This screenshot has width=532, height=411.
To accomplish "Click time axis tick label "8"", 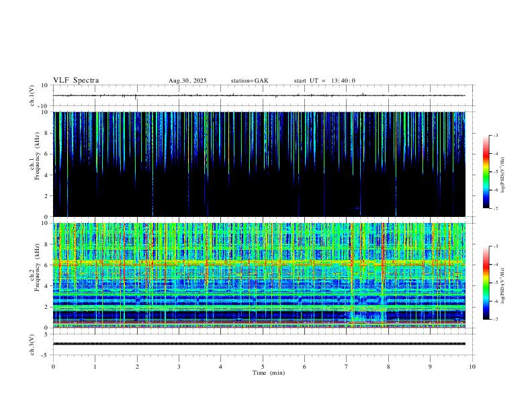I will [x=388, y=367].
